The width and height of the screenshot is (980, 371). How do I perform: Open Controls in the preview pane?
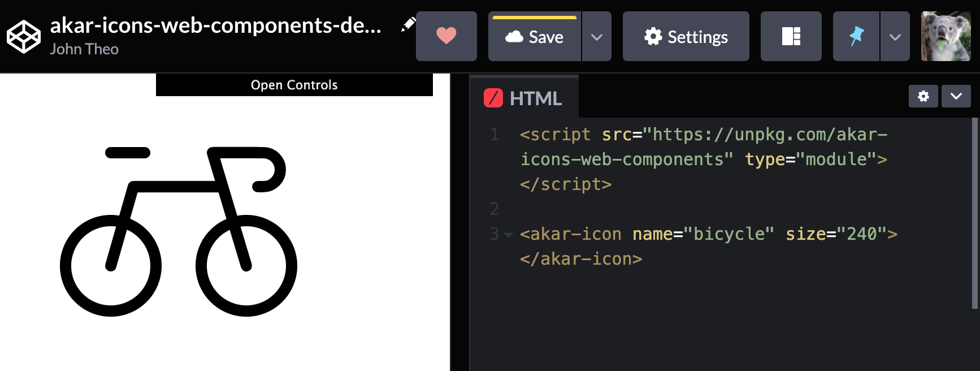point(294,85)
